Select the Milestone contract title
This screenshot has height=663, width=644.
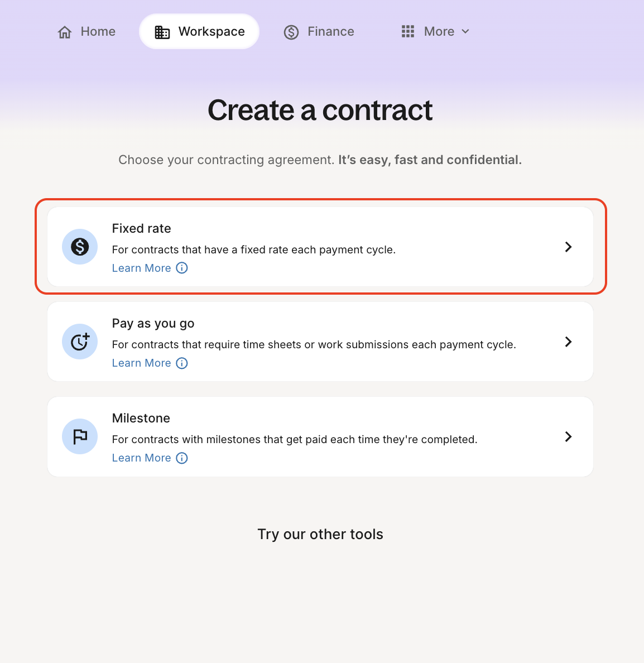coord(141,418)
